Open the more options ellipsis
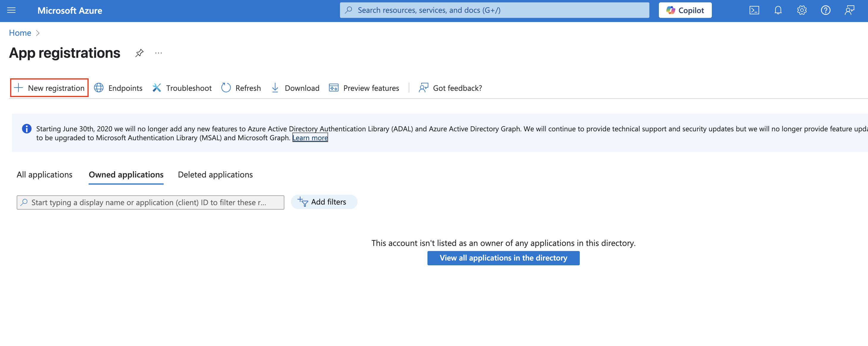This screenshot has height=346, width=868. click(x=158, y=53)
